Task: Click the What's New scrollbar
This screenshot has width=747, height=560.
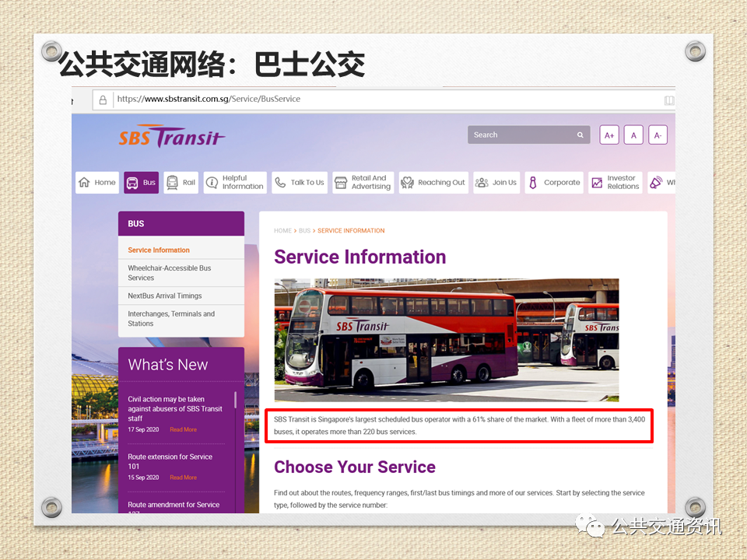Action: pos(235,400)
